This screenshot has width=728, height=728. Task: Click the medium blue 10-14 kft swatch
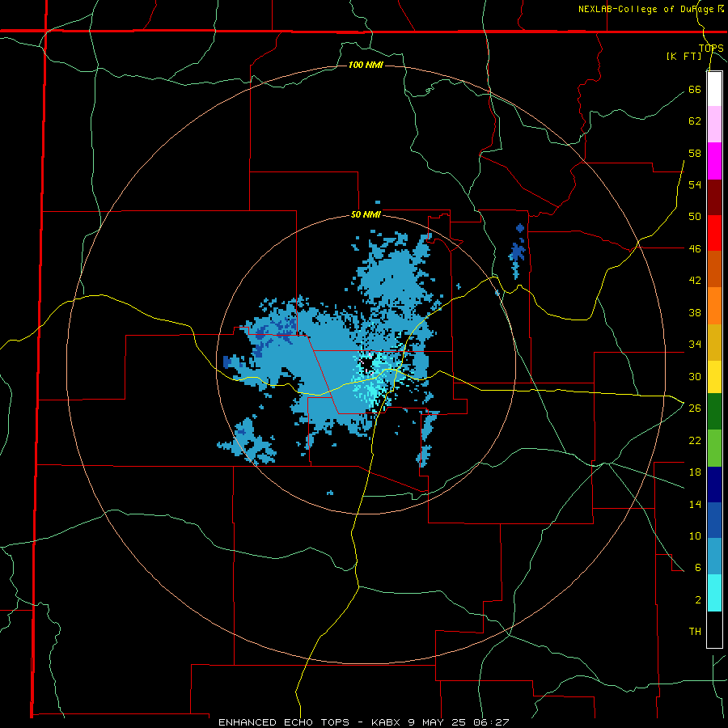pos(714,520)
